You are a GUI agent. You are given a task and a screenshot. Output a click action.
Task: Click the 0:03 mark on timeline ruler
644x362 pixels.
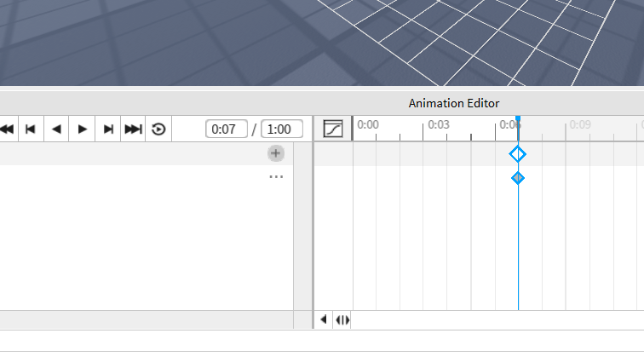(439, 125)
